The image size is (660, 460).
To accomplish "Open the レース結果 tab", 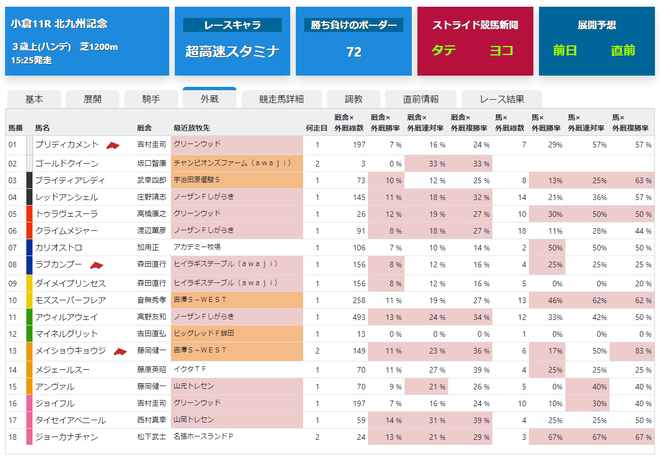I will [502, 99].
